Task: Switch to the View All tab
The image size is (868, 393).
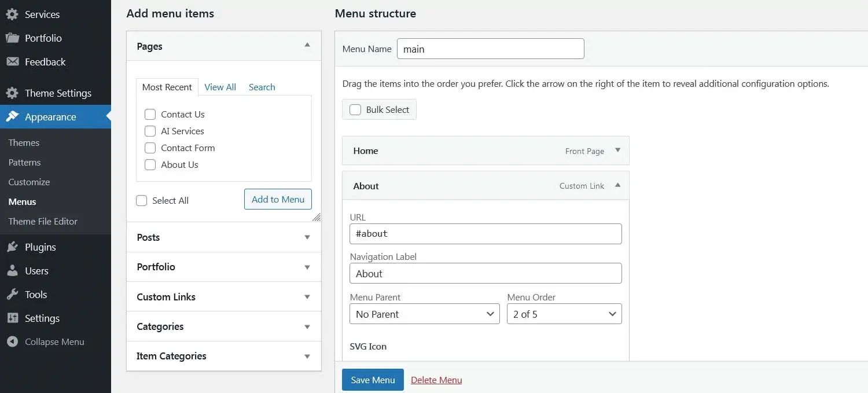Action: point(220,87)
